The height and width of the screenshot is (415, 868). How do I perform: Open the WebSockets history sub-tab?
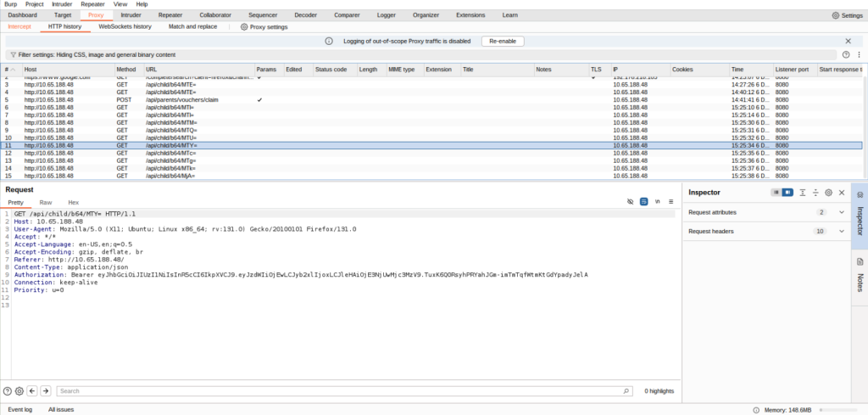(125, 27)
